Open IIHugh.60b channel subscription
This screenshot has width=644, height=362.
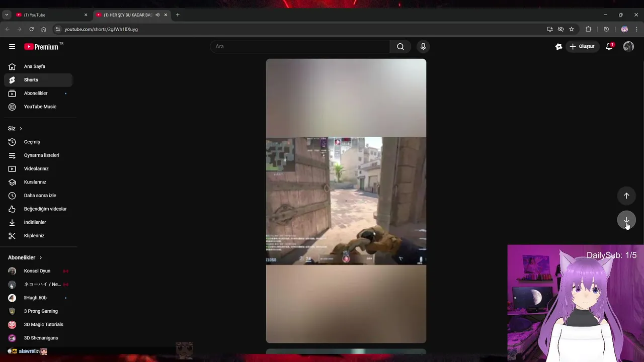38,298
